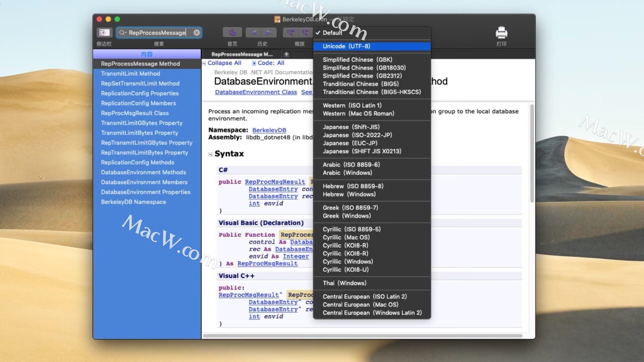
Task: Follow the DatabaseEnvironment Class link
Action: tap(256, 92)
